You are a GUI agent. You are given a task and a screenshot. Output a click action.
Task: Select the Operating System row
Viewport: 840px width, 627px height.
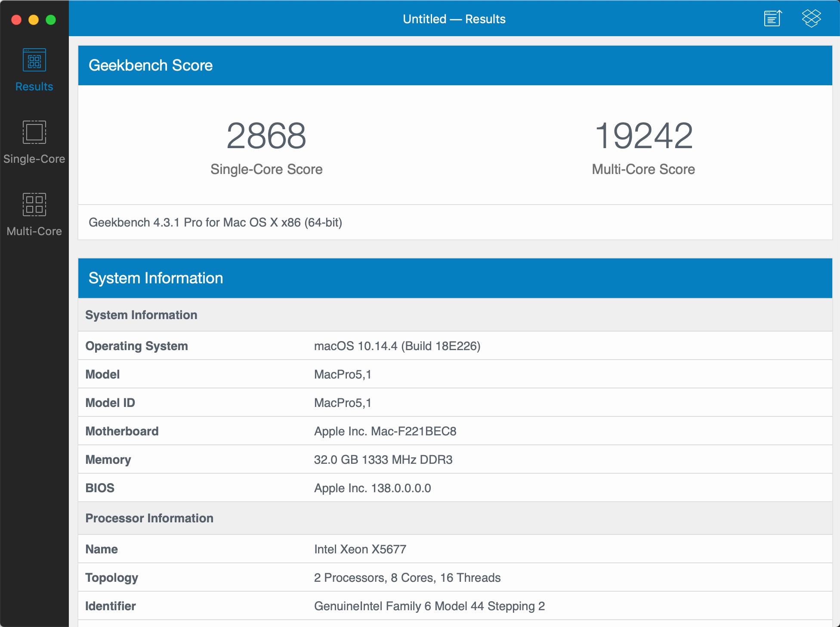tap(136, 346)
